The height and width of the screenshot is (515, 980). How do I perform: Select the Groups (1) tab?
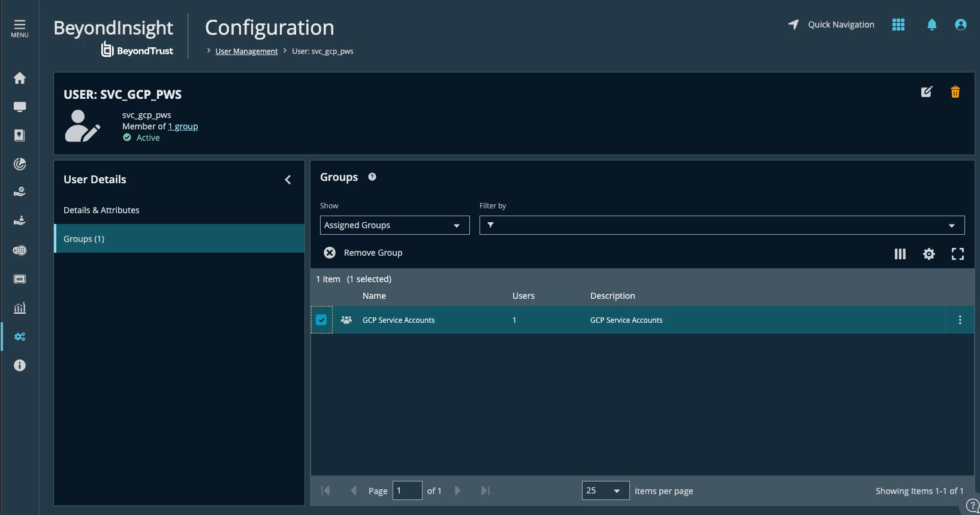pos(179,238)
